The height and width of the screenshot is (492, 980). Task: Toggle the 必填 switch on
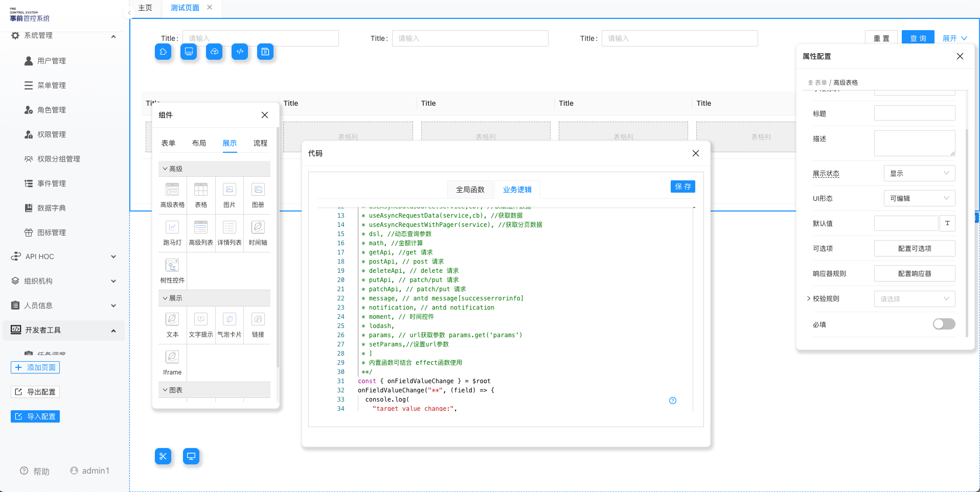pos(944,324)
